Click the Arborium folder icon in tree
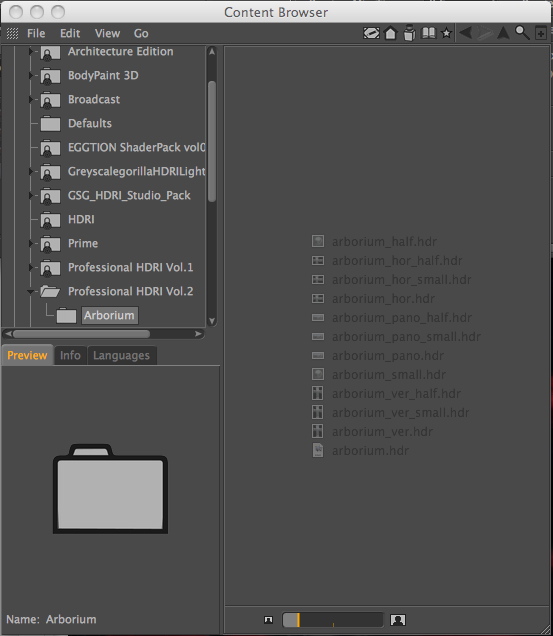Image resolution: width=553 pixels, height=636 pixels. pyautogui.click(x=67, y=316)
